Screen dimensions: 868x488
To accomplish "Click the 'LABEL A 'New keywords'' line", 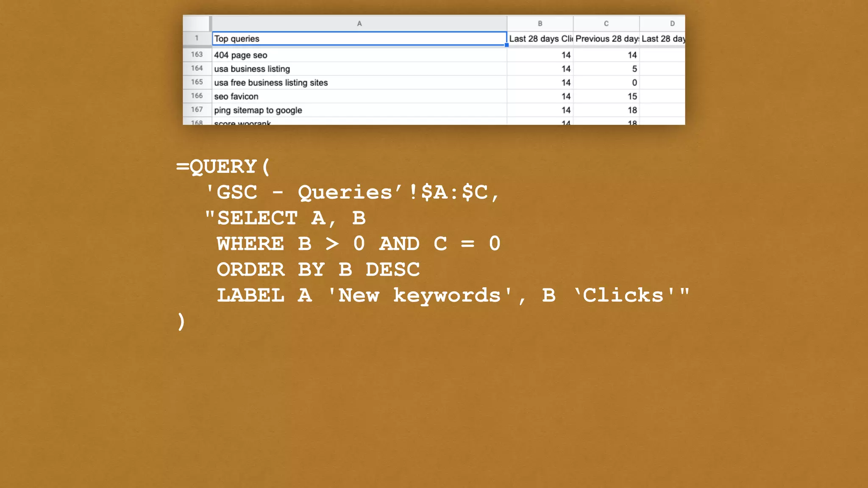I will tap(453, 296).
